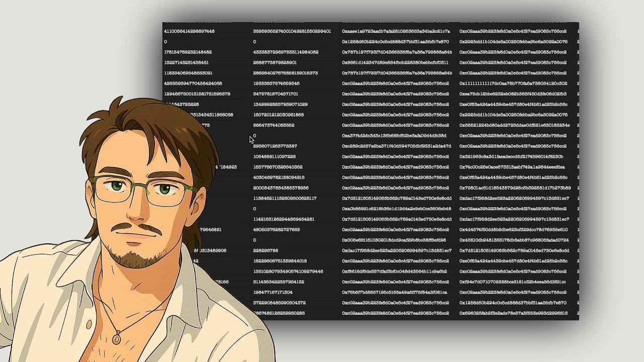Select the value starting with 2956071263
The image size is (644, 362).
[x=275, y=146]
